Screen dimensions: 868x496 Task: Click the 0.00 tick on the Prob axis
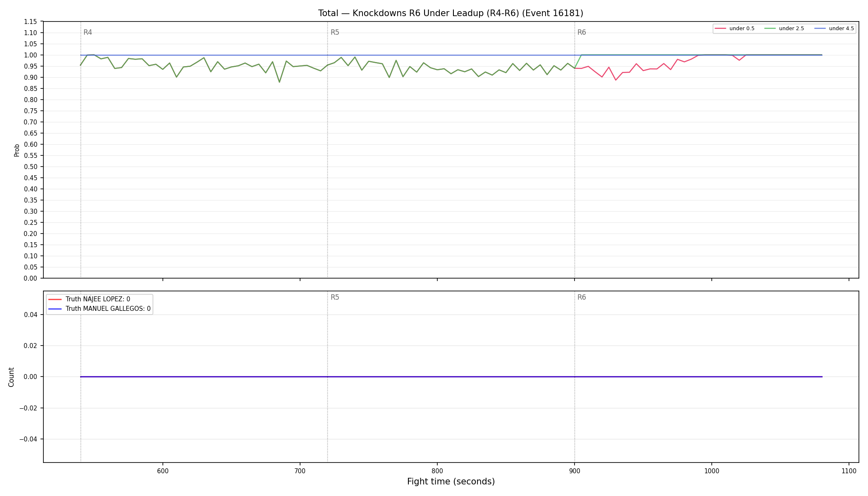[x=31, y=279]
